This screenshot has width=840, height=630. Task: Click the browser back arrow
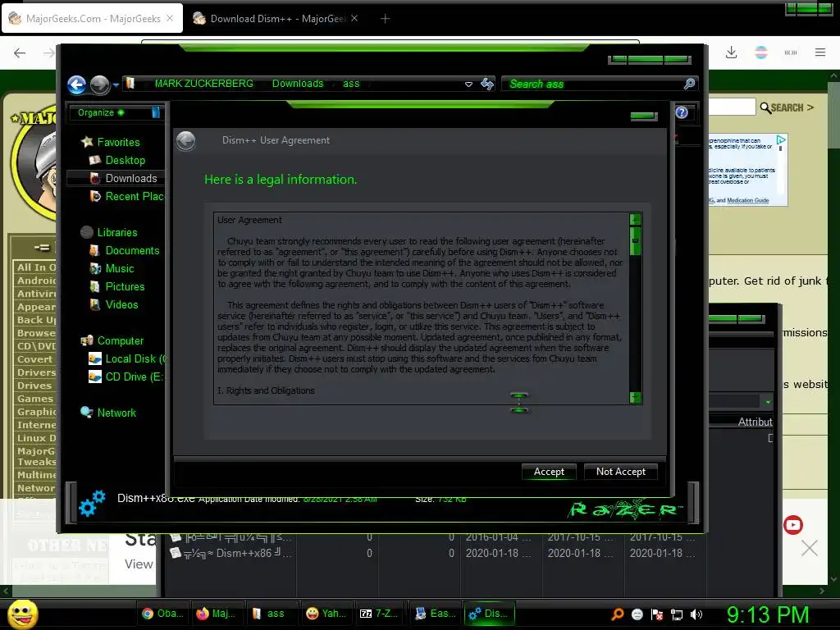click(20, 52)
